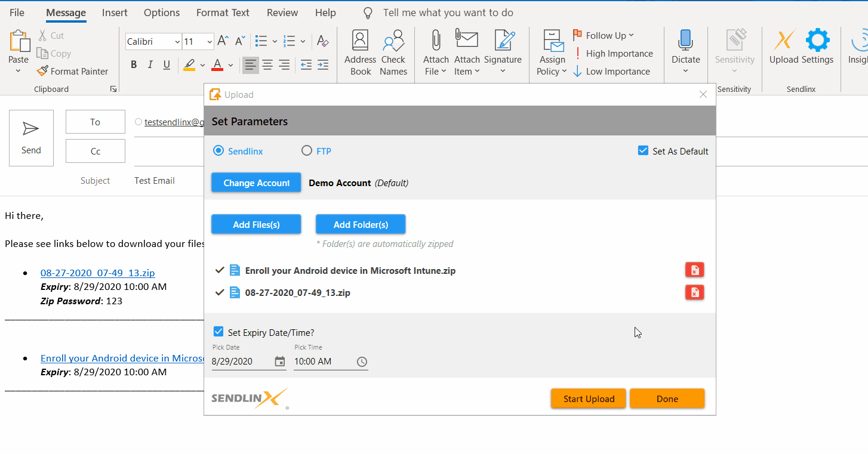Screen dimensions: 868x454
Task: Mark message as High Importance
Action: tap(613, 54)
